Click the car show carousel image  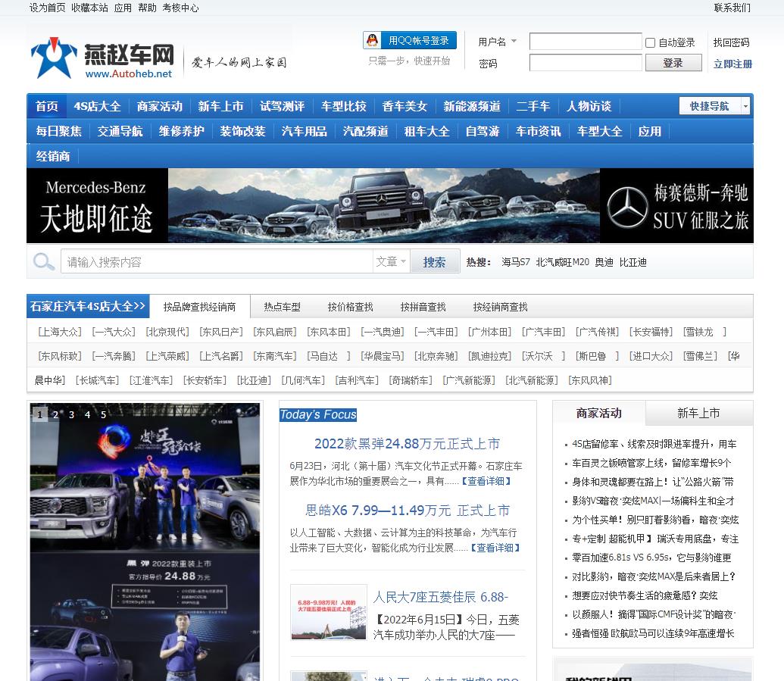(145, 542)
